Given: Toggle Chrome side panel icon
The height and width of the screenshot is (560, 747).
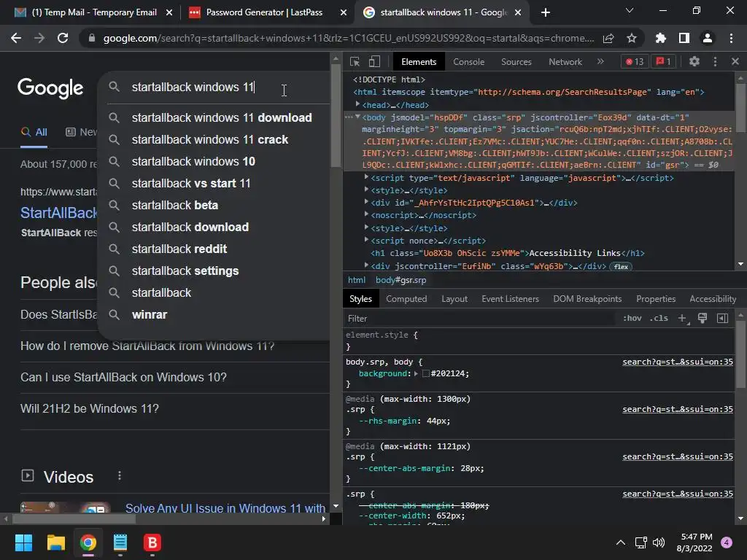Looking at the screenshot, I should click(684, 38).
